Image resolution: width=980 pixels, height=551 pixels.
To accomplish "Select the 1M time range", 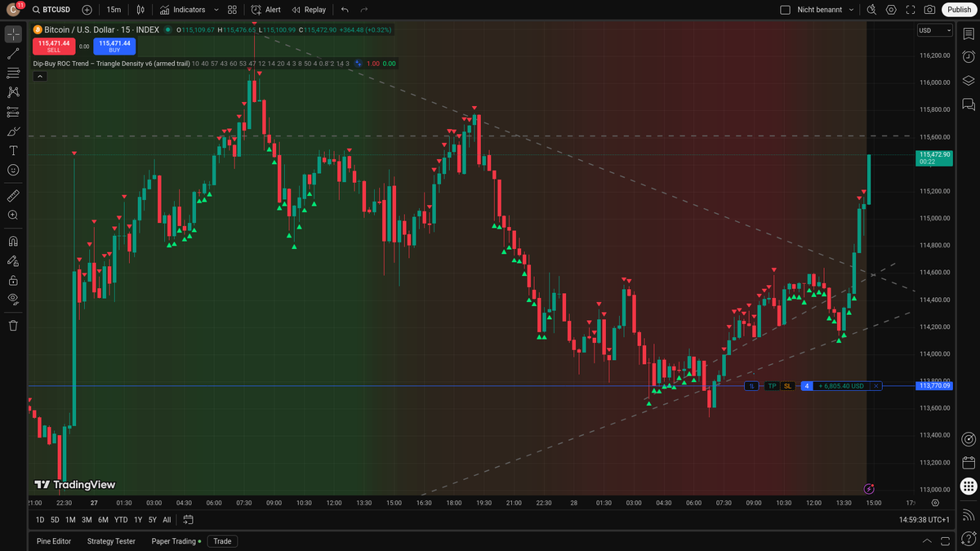I will point(70,520).
